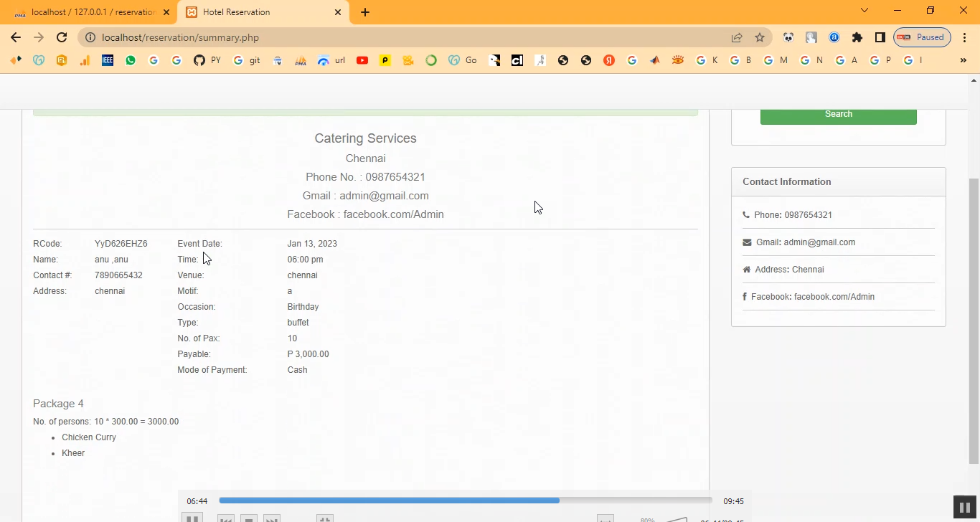
Task: Click the green Search button
Action: pyautogui.click(x=838, y=115)
